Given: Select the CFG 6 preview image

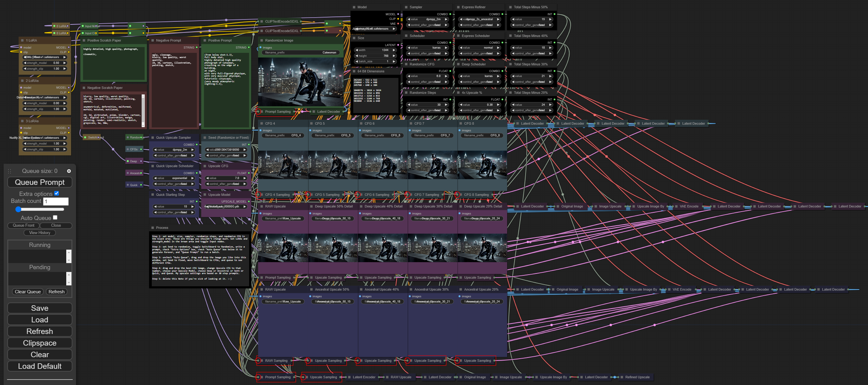Looking at the screenshot, I should coord(383,165).
